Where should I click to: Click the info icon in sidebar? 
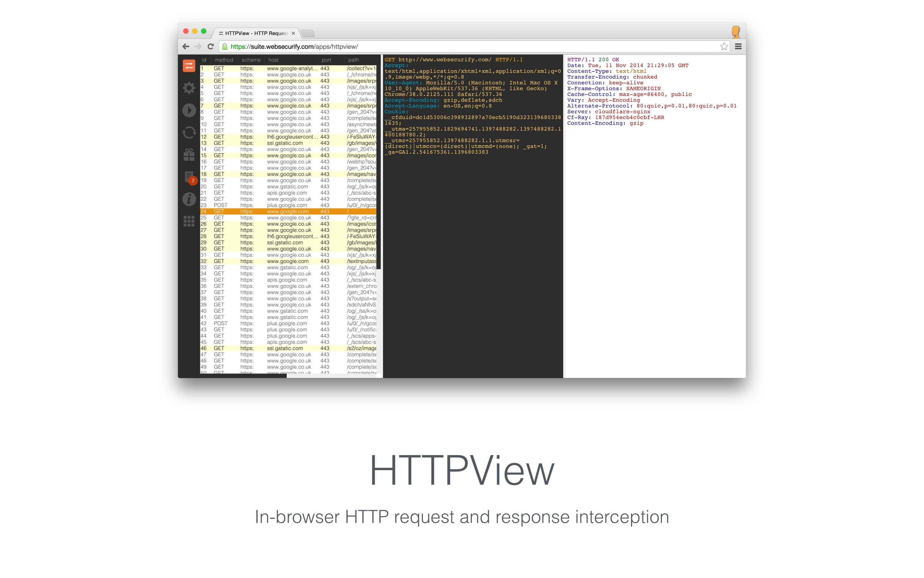[189, 199]
